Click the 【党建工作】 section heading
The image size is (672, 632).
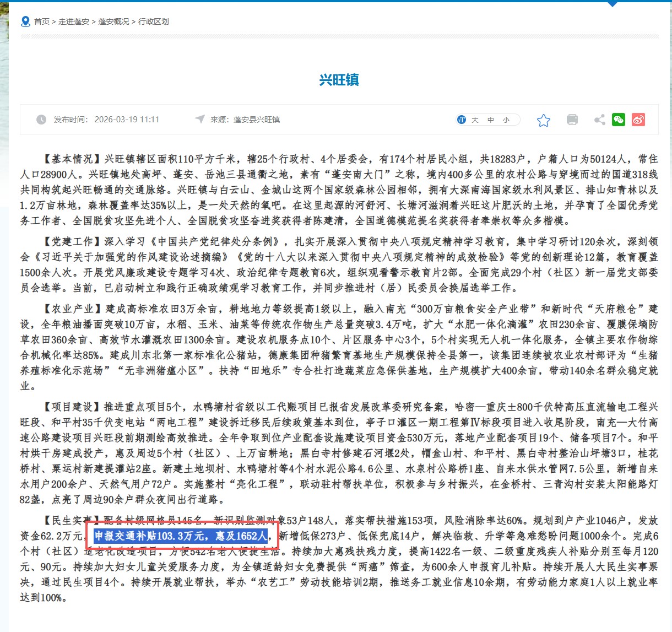[72, 241]
